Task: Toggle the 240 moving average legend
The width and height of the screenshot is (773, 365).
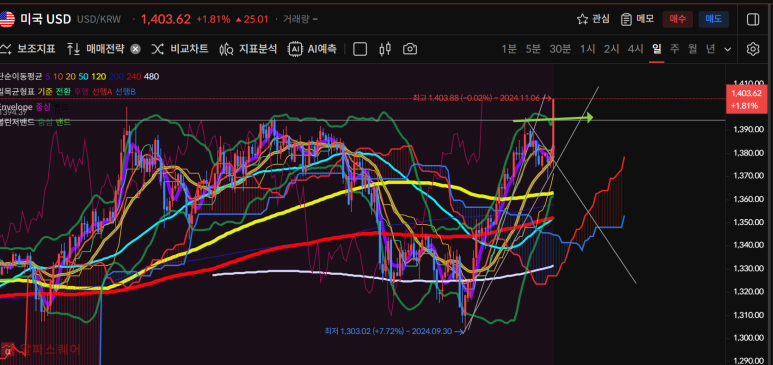Action: 134,76
